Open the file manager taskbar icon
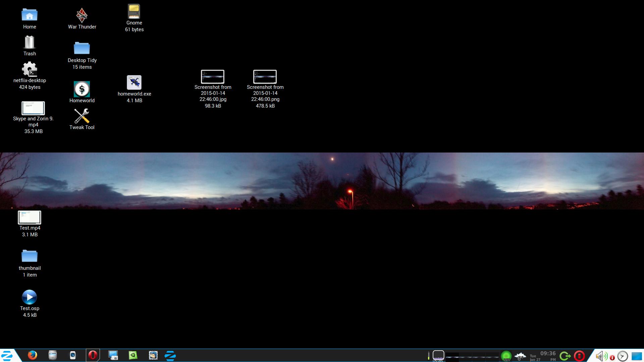The width and height of the screenshot is (644, 362). [x=53, y=355]
